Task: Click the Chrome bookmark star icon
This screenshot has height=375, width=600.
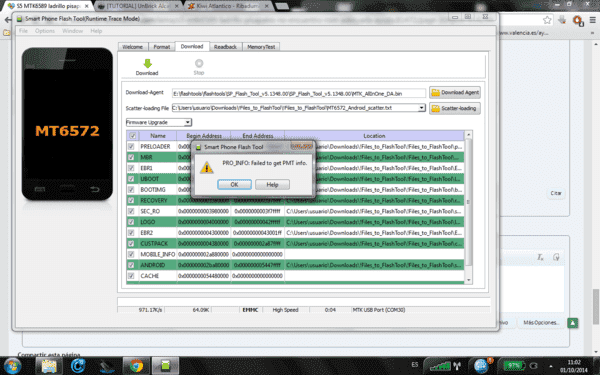Action: click(547, 20)
